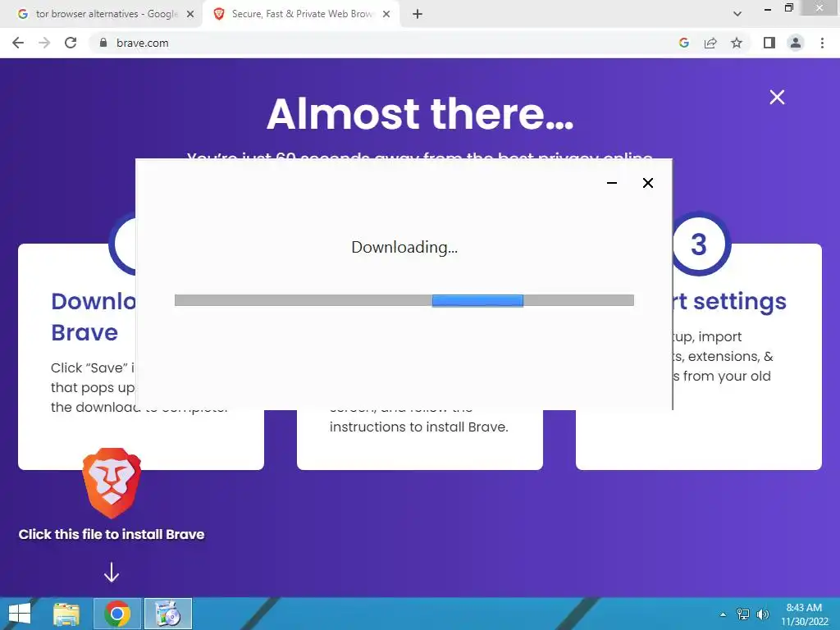The height and width of the screenshot is (630, 840).
Task: Select the installer icon in taskbar
Action: 167,614
